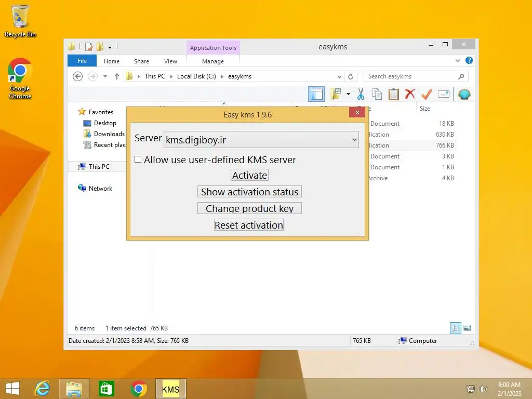Select the file row sized 1 KB

click(x=412, y=167)
